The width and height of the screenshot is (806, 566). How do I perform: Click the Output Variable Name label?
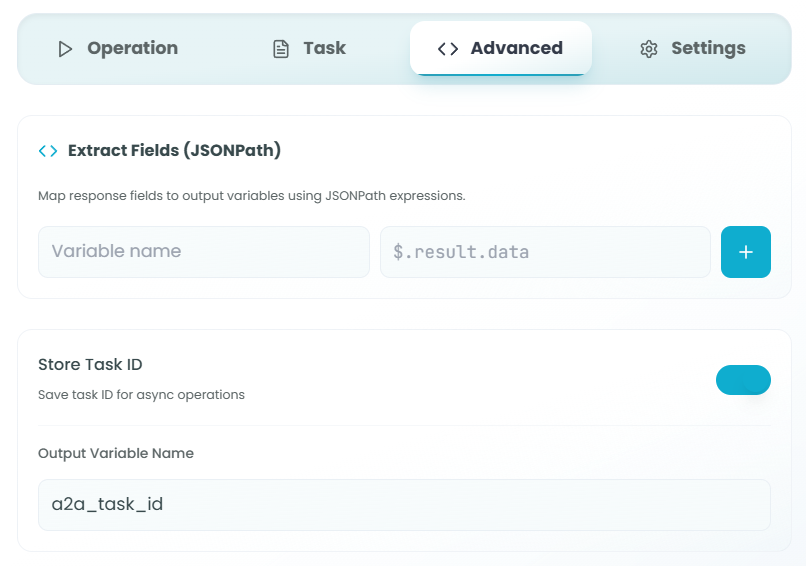[116, 453]
